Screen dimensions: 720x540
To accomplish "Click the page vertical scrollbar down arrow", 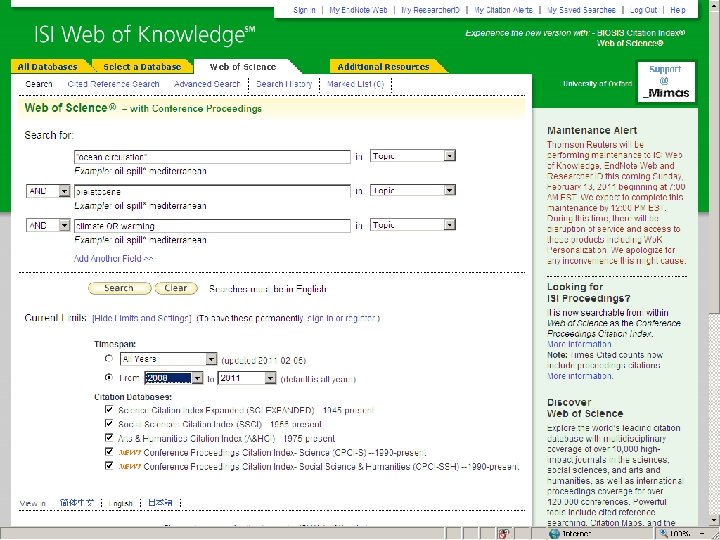I will pos(714,521).
